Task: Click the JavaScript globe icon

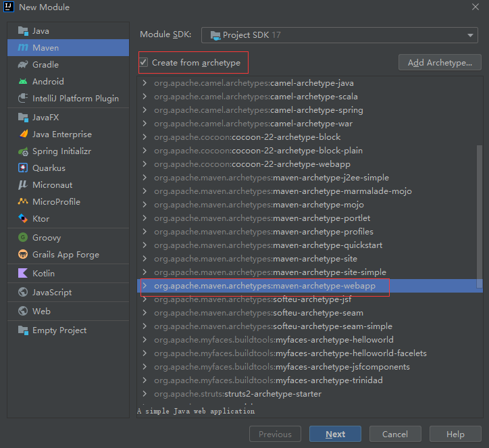Action: (23, 292)
